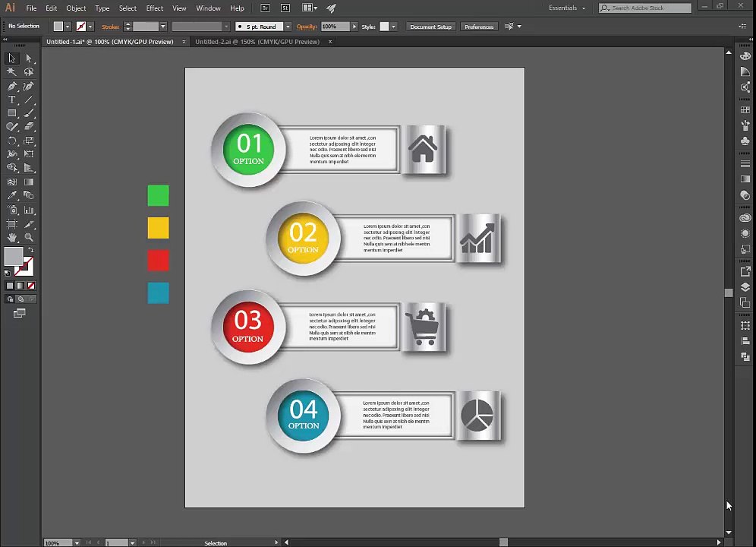The width and height of the screenshot is (756, 547).
Task: Open the Symbols panel club icon
Action: (x=745, y=141)
